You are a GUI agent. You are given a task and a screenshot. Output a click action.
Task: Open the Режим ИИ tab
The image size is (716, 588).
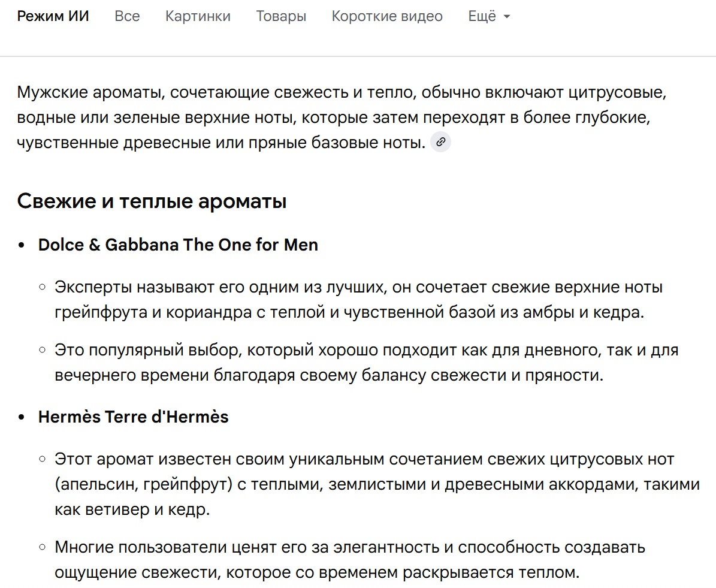(53, 16)
